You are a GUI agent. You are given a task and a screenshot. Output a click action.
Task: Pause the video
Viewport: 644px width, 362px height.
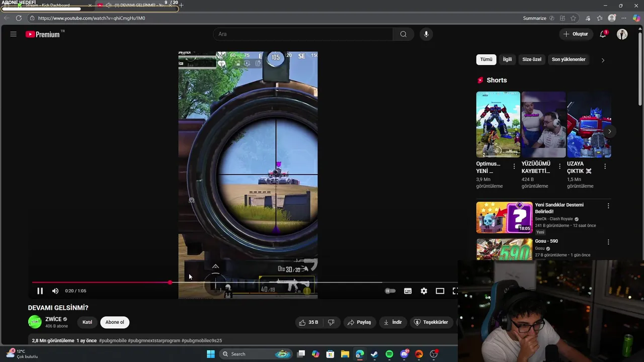(x=40, y=291)
